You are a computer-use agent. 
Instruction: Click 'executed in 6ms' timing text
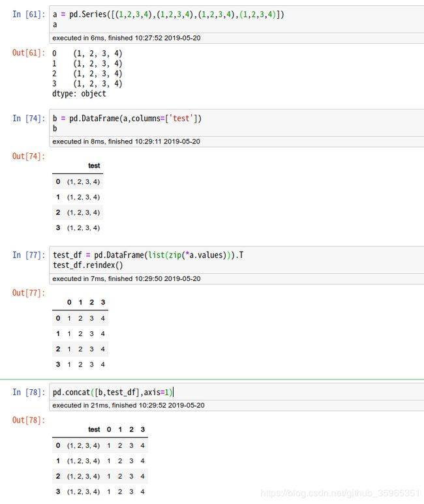78,38
